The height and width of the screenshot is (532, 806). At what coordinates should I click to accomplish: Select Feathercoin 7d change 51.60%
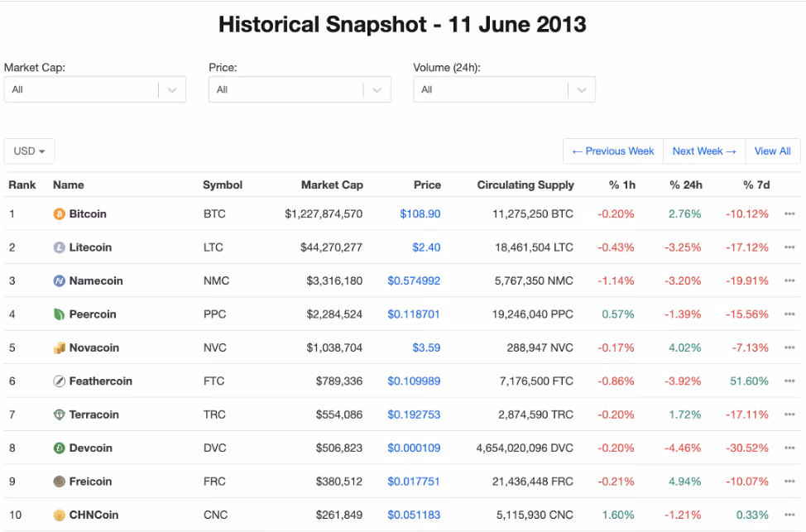tap(749, 381)
